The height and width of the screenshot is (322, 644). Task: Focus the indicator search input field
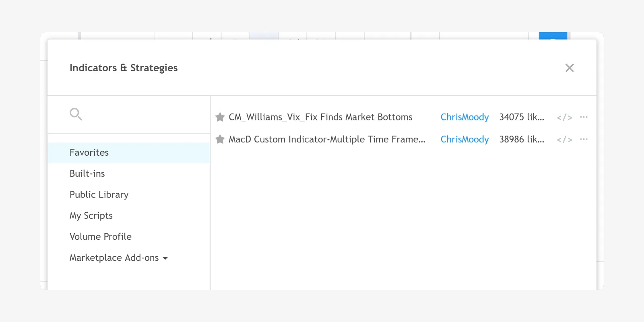point(129,114)
